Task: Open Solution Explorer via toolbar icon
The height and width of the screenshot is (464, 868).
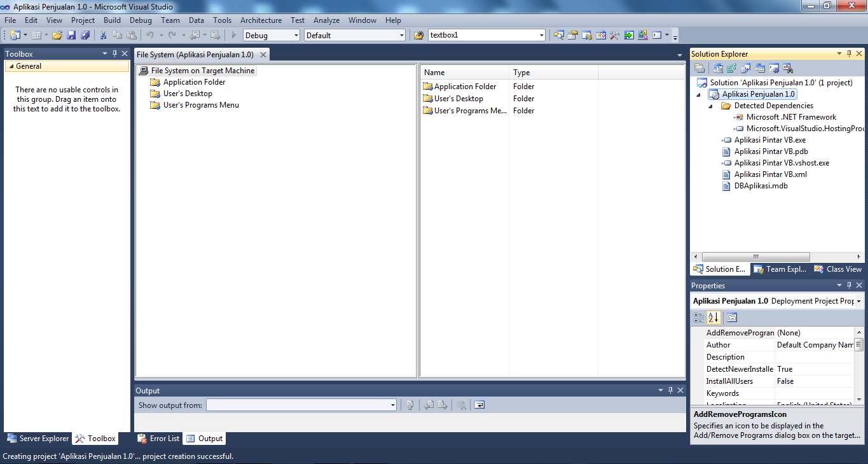Action: tap(559, 36)
